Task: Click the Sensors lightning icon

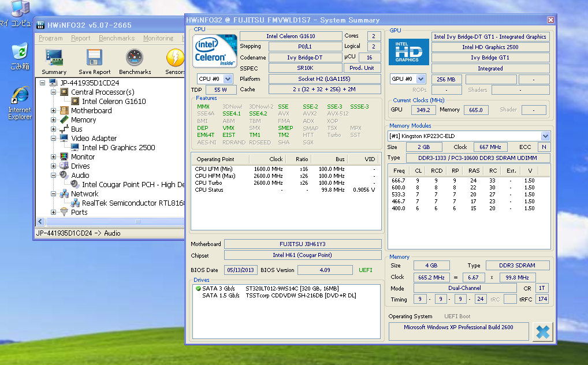Action: pos(175,58)
